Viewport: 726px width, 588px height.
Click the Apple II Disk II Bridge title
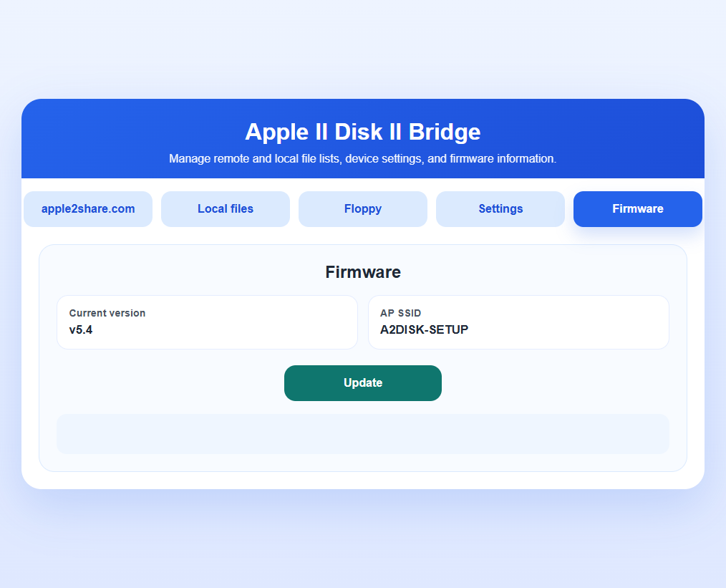click(x=363, y=132)
